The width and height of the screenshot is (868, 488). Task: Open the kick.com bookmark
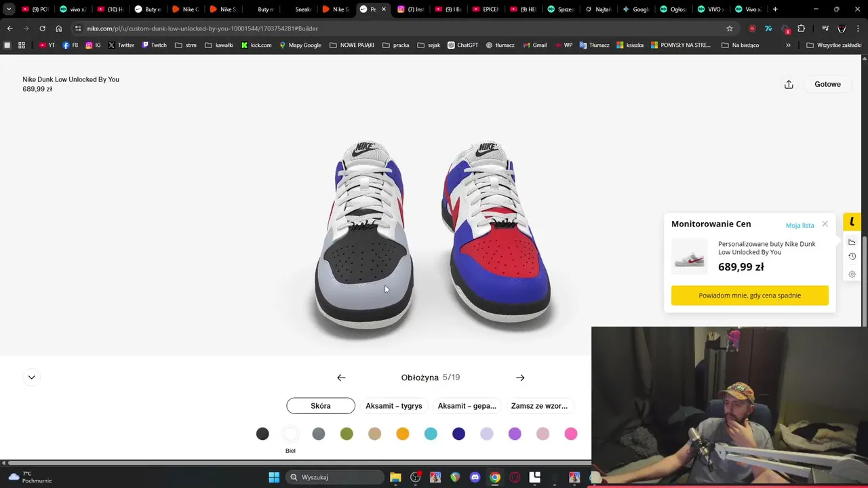256,45
